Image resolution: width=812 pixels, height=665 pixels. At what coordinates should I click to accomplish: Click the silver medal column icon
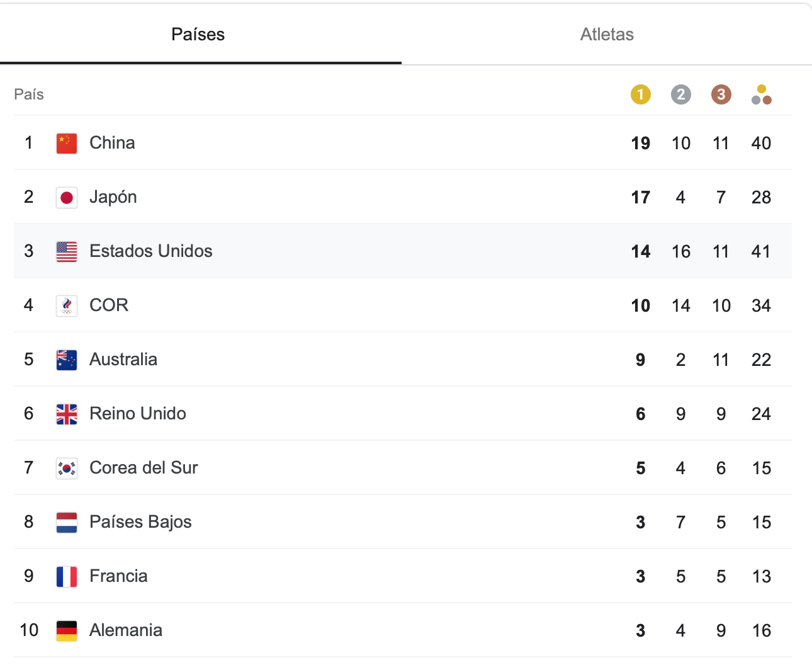click(681, 94)
